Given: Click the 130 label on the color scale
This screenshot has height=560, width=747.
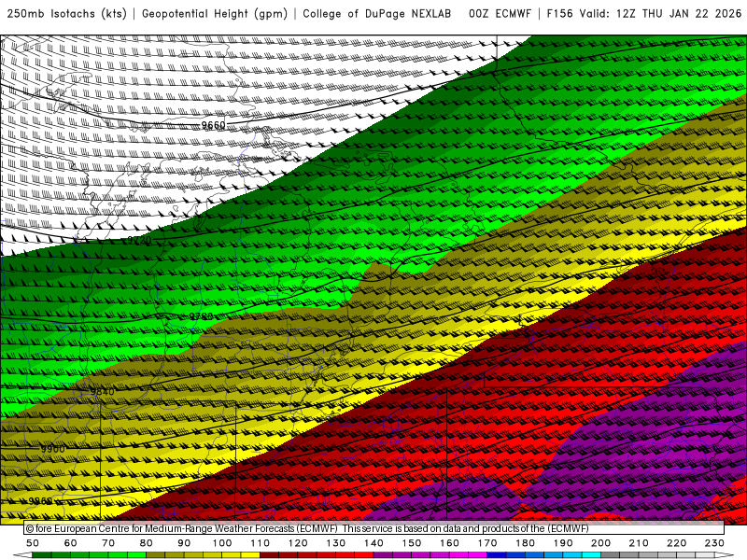Looking at the screenshot, I should pos(336,543).
